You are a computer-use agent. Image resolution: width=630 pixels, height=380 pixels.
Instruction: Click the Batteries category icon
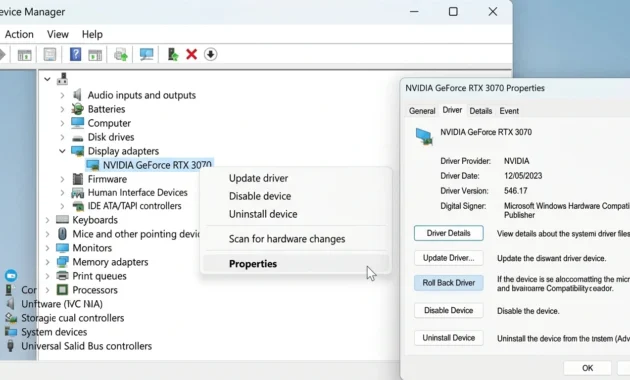point(77,109)
